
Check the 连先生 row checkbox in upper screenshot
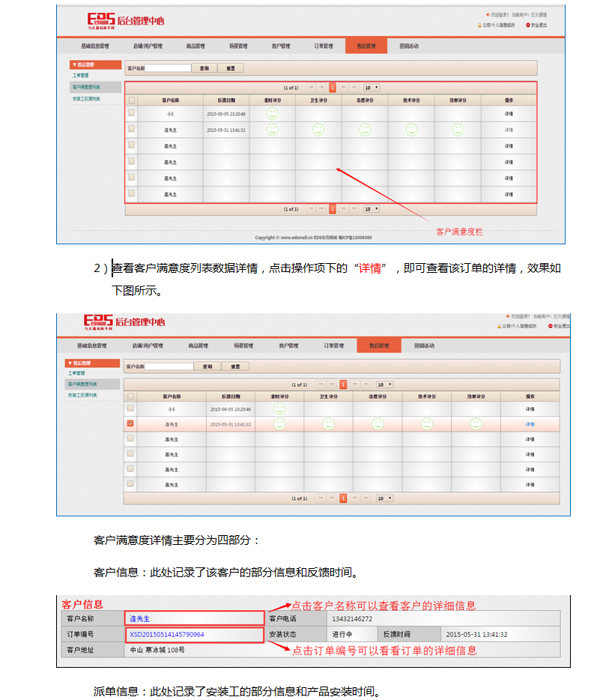132,129
